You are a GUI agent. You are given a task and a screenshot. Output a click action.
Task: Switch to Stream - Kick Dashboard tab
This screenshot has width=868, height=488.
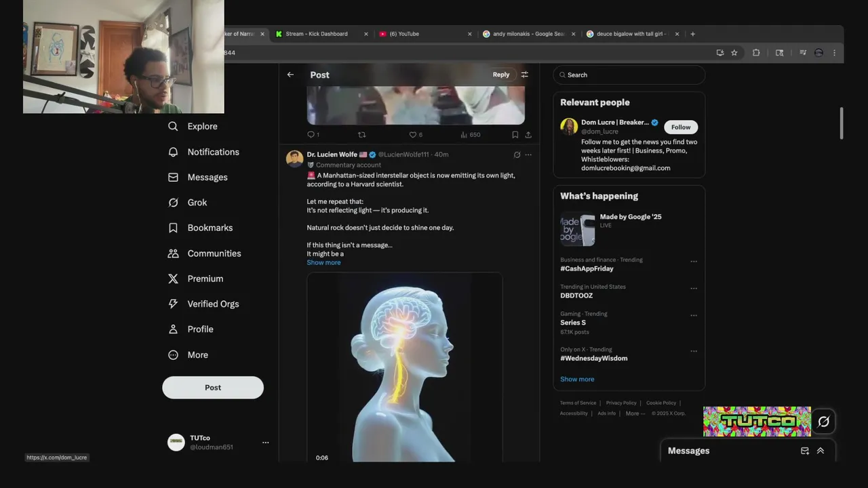(x=317, y=34)
